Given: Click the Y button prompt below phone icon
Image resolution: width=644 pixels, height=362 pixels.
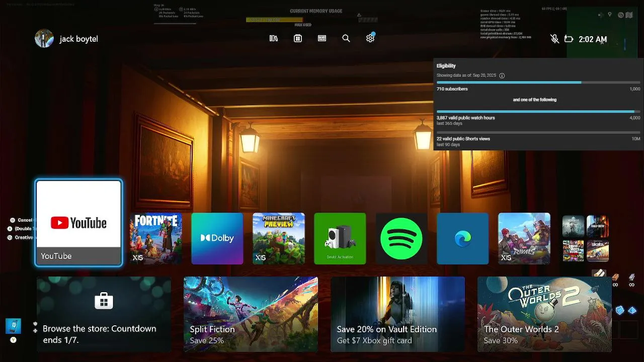Looking at the screenshot, I should point(14,340).
